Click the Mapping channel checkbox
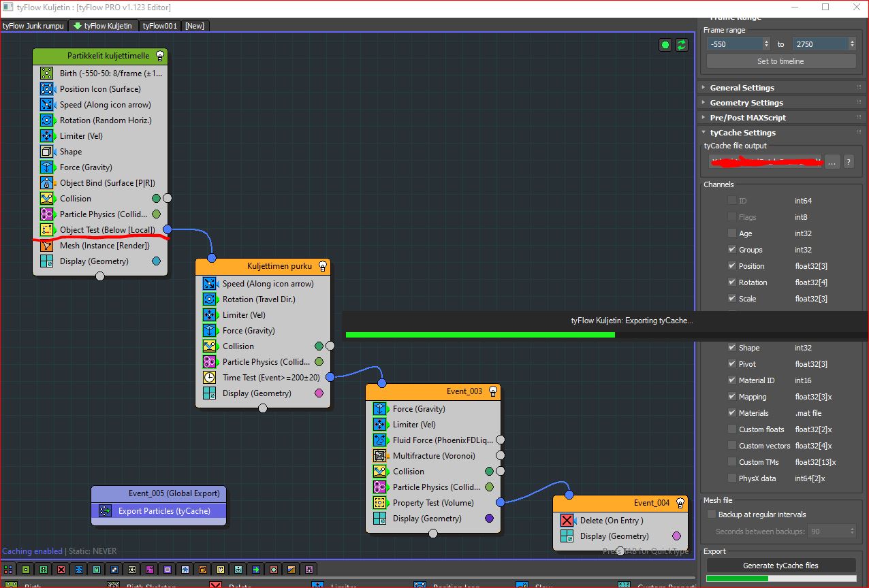The image size is (869, 588). [x=732, y=397]
